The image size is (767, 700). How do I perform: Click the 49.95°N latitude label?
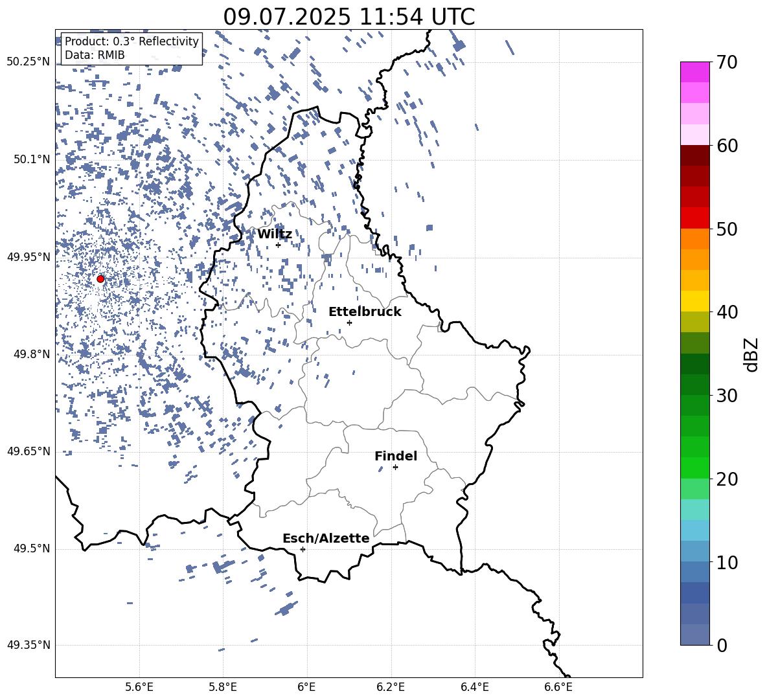point(29,257)
